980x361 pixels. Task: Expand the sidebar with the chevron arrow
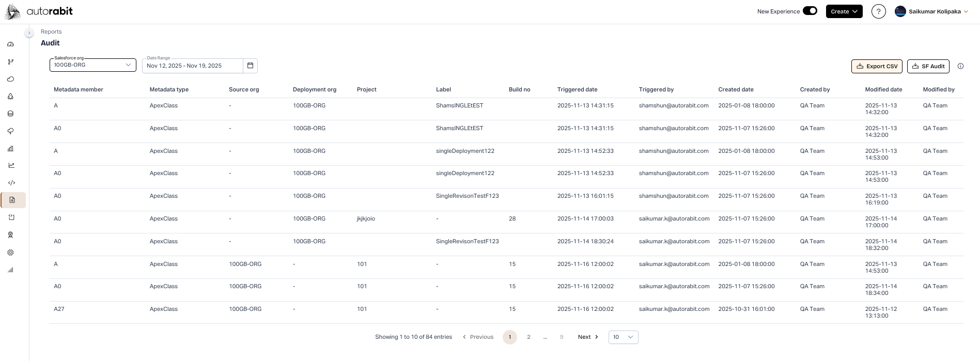pyautogui.click(x=29, y=33)
